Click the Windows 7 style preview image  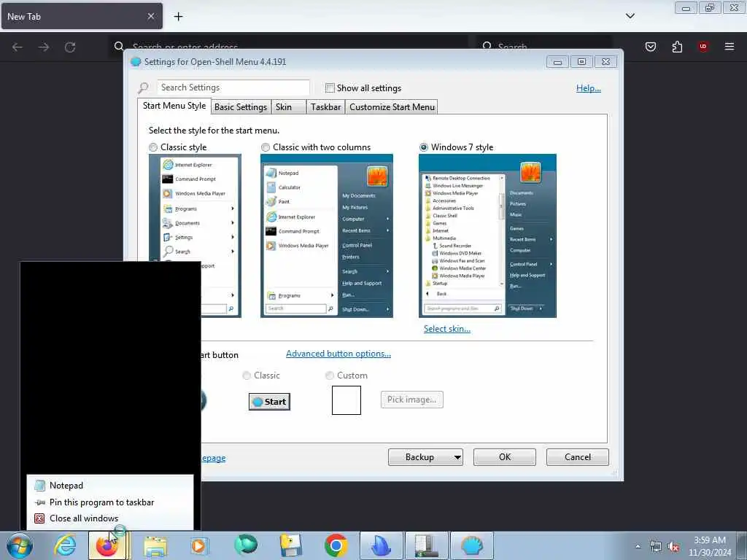click(487, 236)
